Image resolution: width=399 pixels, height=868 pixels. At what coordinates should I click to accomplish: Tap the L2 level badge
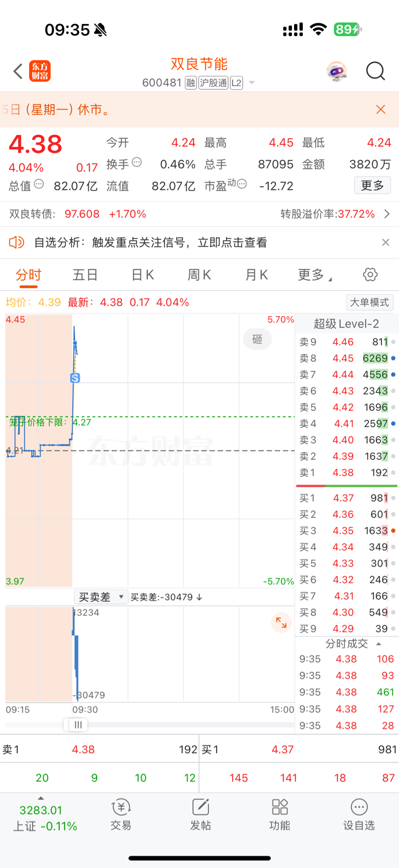pos(236,83)
